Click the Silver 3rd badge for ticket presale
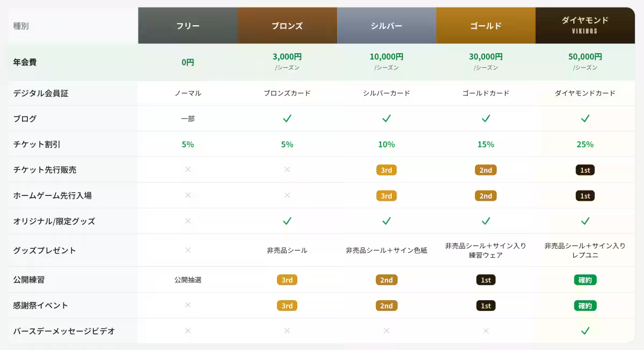This screenshot has height=350, width=644. (386, 170)
